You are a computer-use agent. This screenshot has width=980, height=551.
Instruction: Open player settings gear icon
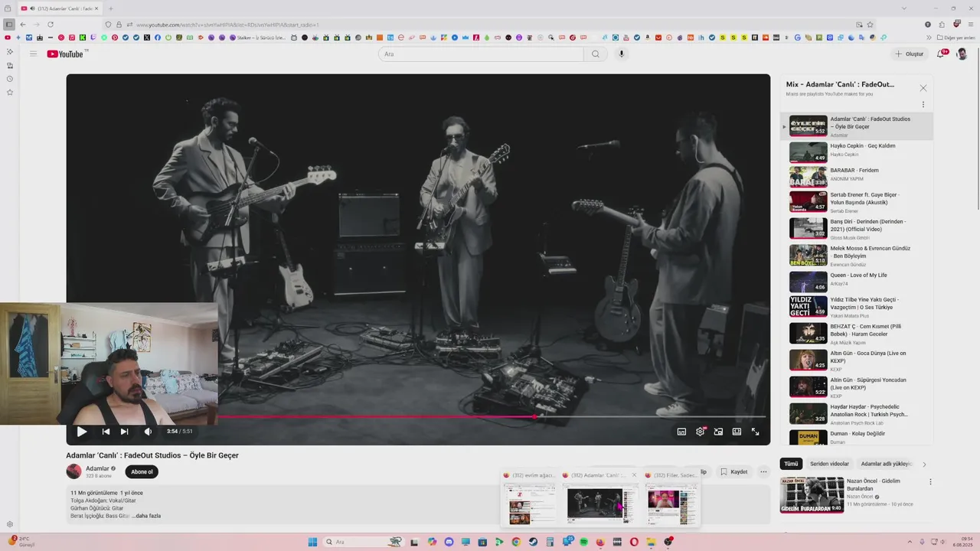click(700, 432)
